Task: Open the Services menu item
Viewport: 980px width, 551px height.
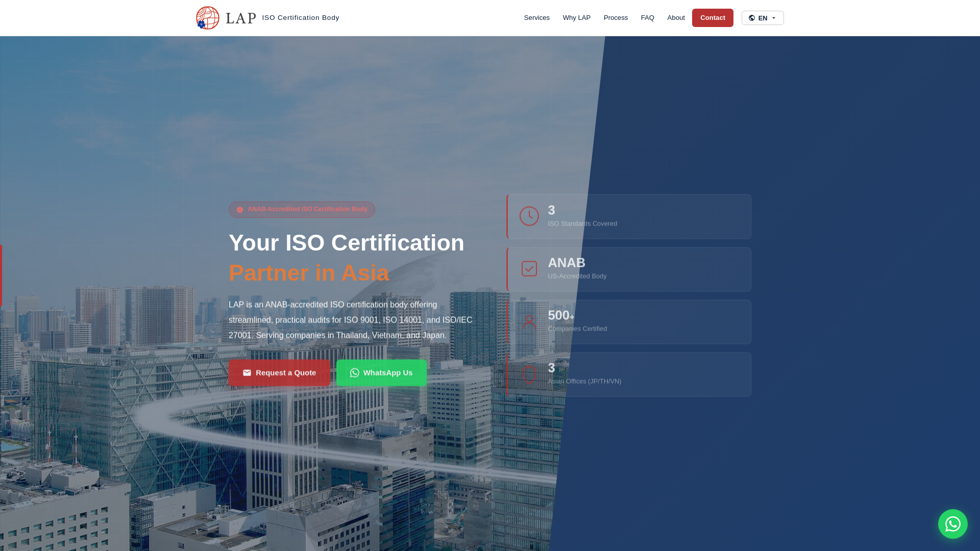Action: (536, 18)
